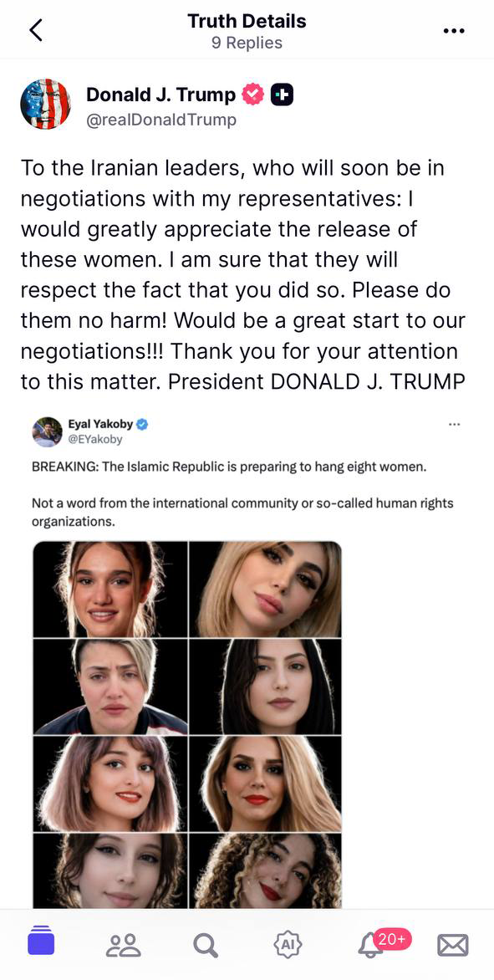The image size is (494, 980).
Task: Open Eyal Yakoby's small avatar
Action: click(x=48, y=431)
